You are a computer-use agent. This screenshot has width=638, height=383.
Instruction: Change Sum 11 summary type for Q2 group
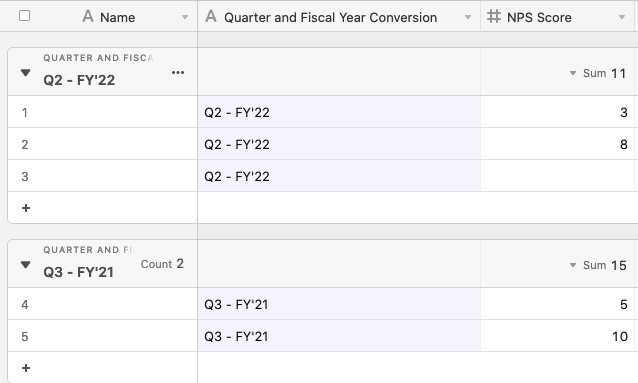point(598,73)
